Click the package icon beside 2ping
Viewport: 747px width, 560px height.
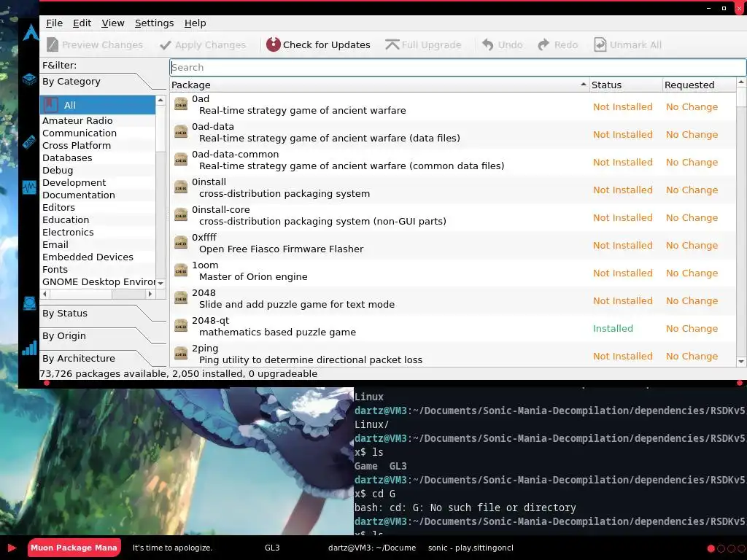click(x=181, y=354)
